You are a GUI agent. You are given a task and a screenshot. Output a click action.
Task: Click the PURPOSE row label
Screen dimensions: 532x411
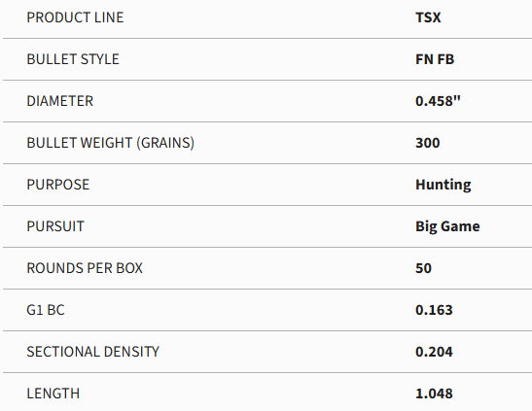coord(58,185)
